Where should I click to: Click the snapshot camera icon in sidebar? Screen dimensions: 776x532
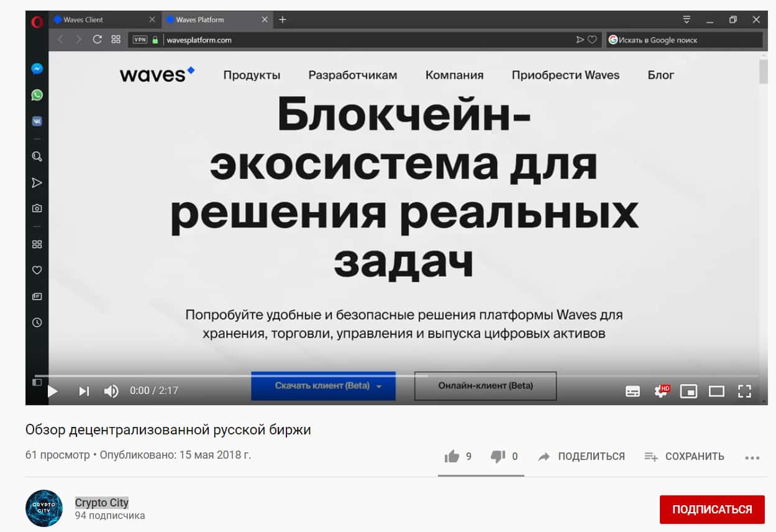pyautogui.click(x=37, y=208)
